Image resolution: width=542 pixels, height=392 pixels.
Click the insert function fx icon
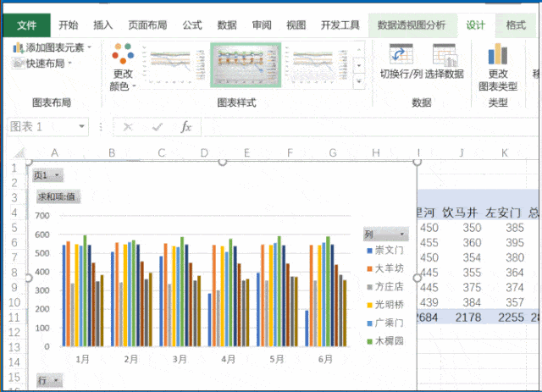pos(186,127)
